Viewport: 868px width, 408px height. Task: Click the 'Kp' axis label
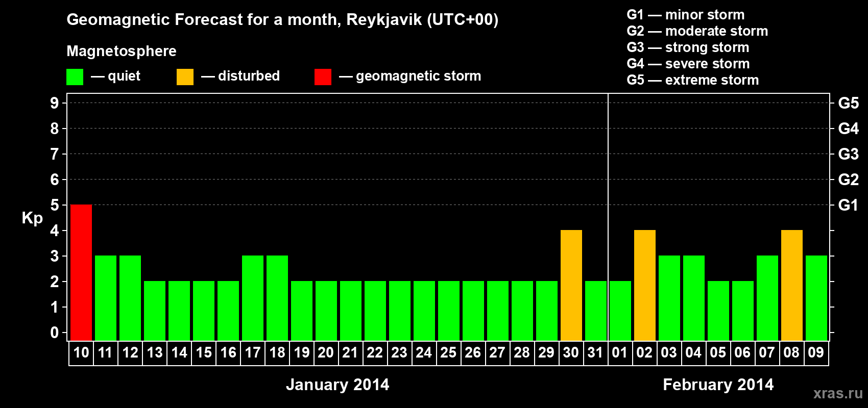[32, 218]
